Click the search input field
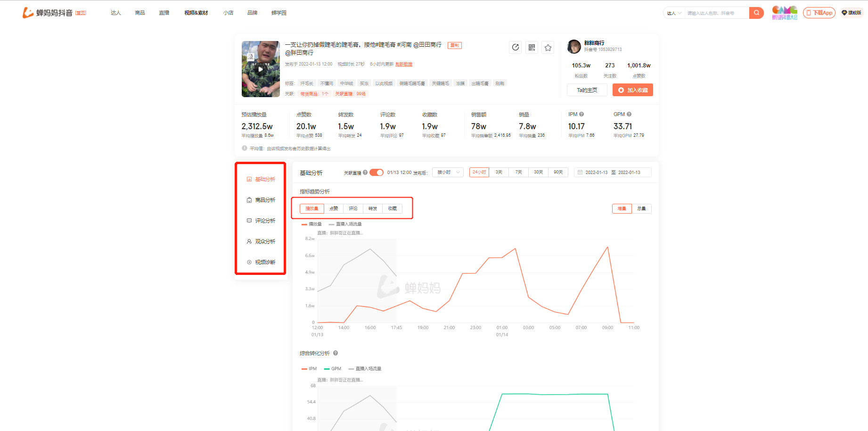Screen dimensions: 868x431 716,13
